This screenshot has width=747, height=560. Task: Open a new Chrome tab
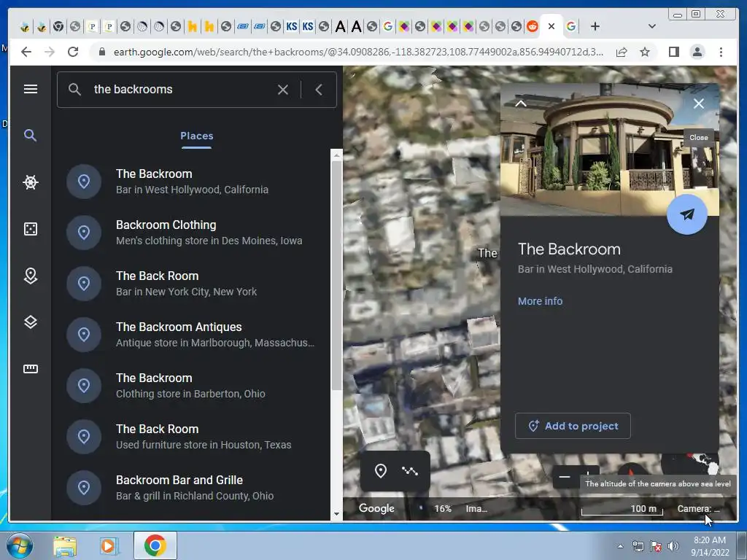(x=595, y=27)
